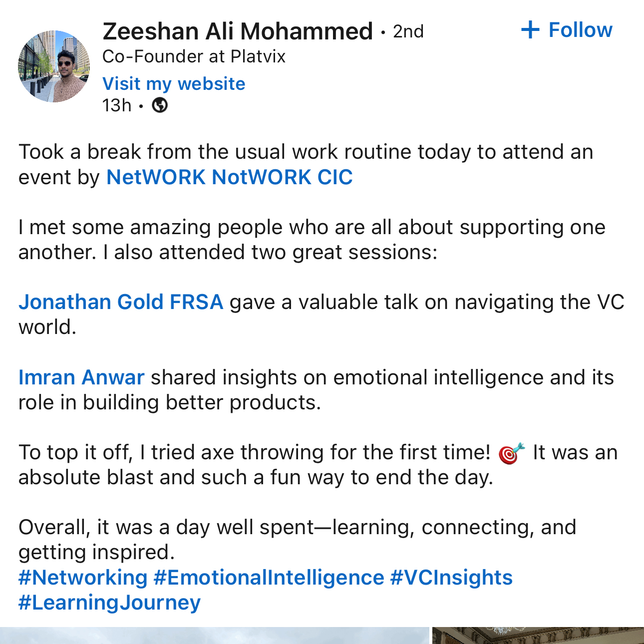This screenshot has height=644, width=644.
Task: Open Imran Anwar's profile mention
Action: [x=81, y=377]
